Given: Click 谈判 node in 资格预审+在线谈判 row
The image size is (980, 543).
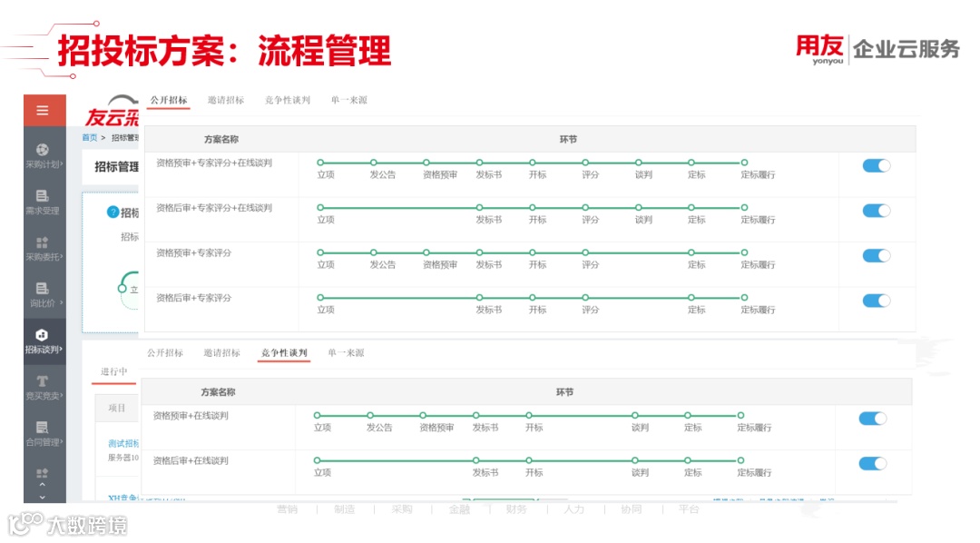Looking at the screenshot, I should pos(634,415).
